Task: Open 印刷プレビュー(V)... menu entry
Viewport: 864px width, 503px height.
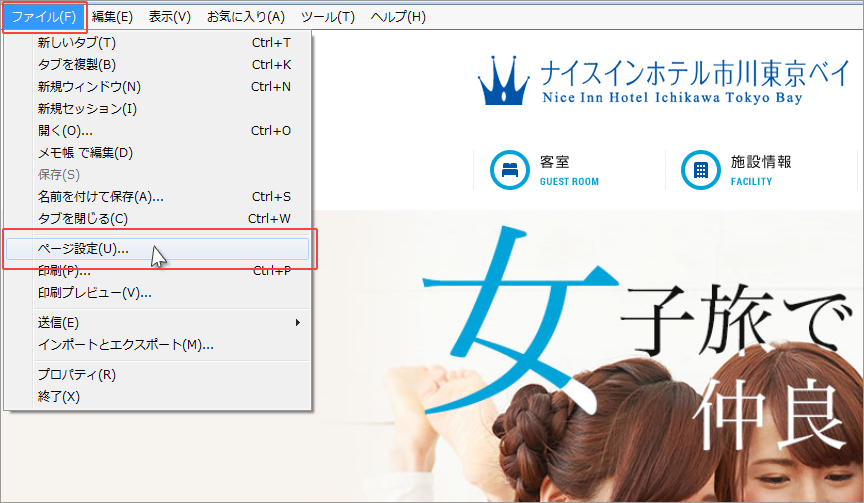Action: (158, 293)
